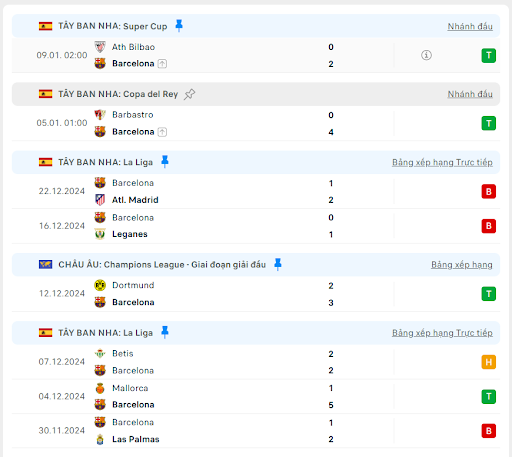
Task: Open the Barcelona vs Las Palmas match row
Action: (256, 431)
